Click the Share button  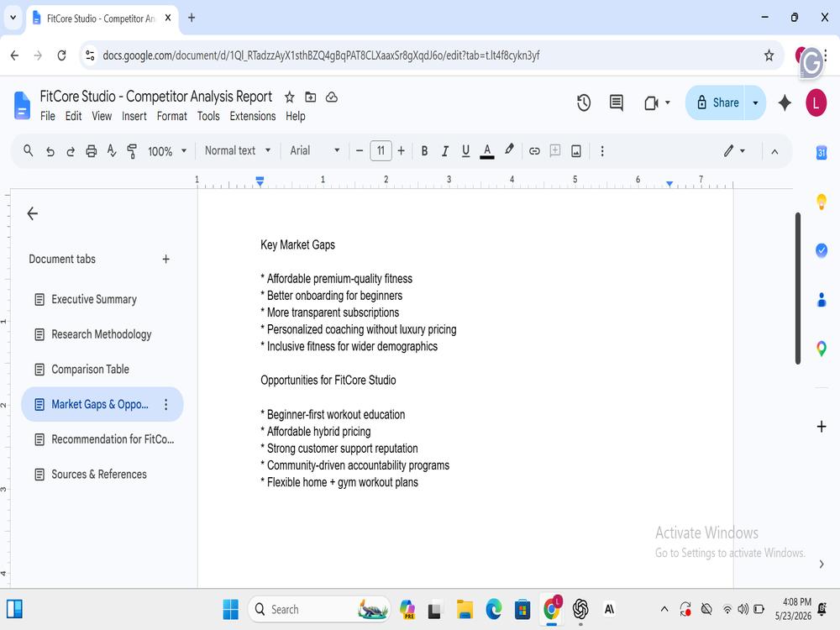tap(717, 102)
